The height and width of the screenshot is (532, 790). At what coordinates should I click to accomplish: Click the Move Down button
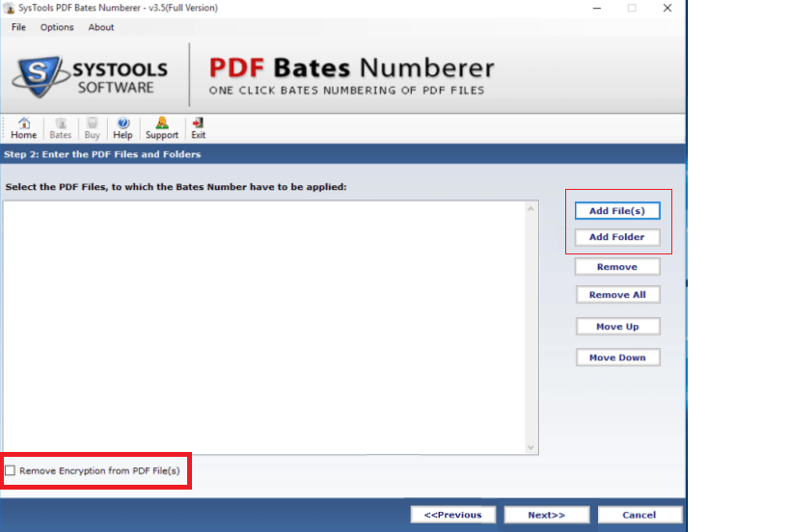pyautogui.click(x=617, y=358)
